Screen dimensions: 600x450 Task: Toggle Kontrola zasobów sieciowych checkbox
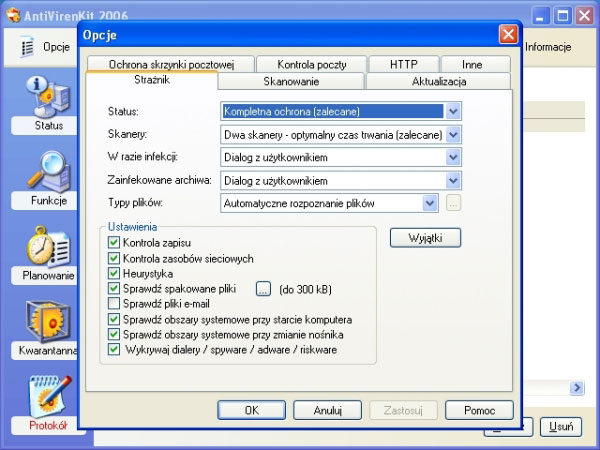[x=114, y=258]
